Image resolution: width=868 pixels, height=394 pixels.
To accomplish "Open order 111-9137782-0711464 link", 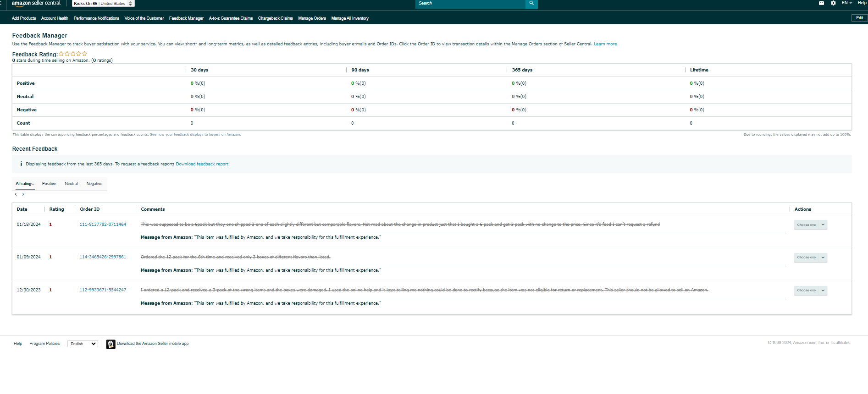I will tap(103, 224).
